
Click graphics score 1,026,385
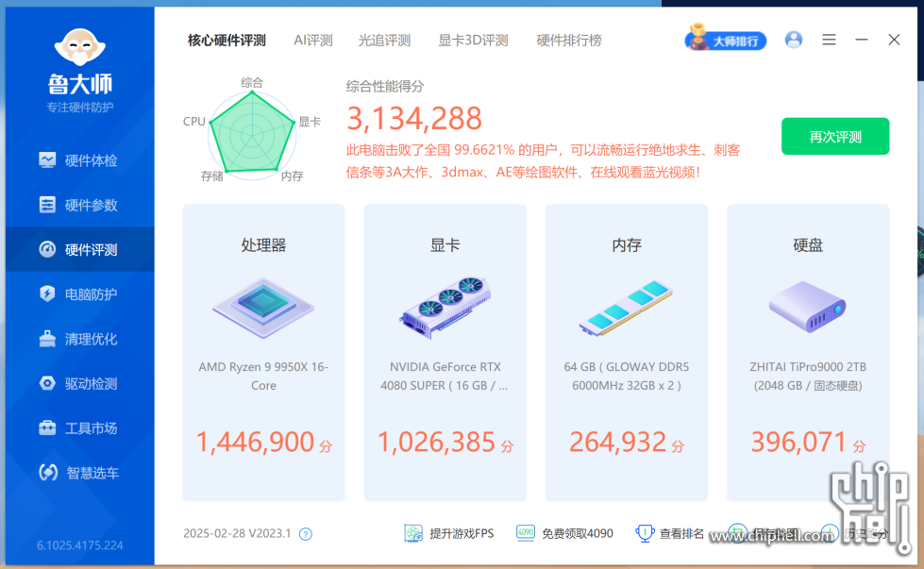[437, 442]
